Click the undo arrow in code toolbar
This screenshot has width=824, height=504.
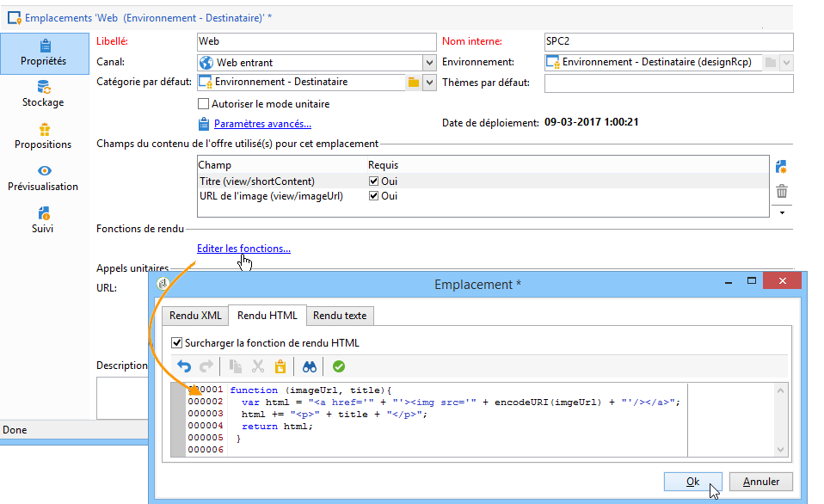(x=184, y=366)
